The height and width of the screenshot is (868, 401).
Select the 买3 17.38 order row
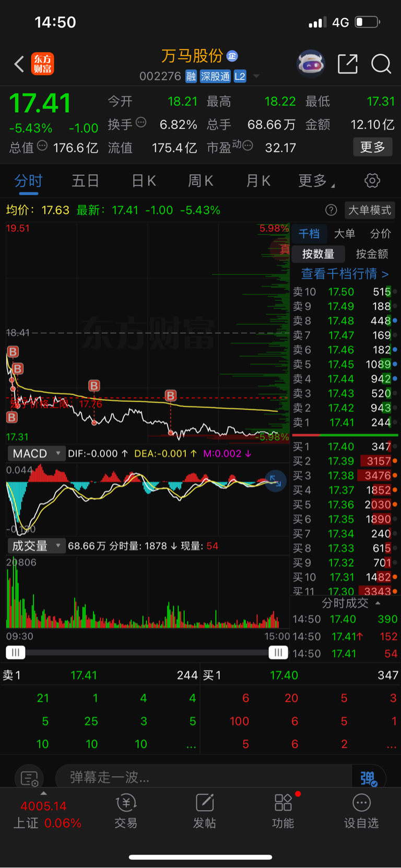[345, 475]
